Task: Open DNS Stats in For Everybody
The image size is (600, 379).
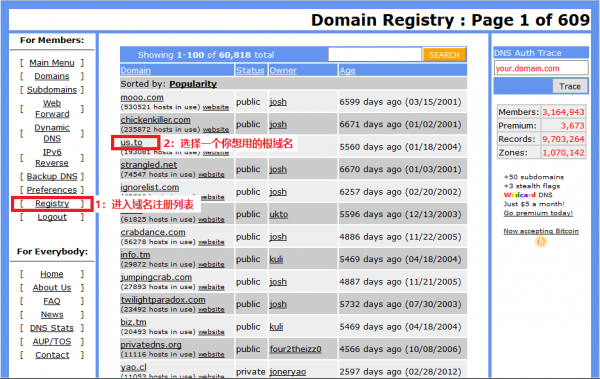Action: 52,328
